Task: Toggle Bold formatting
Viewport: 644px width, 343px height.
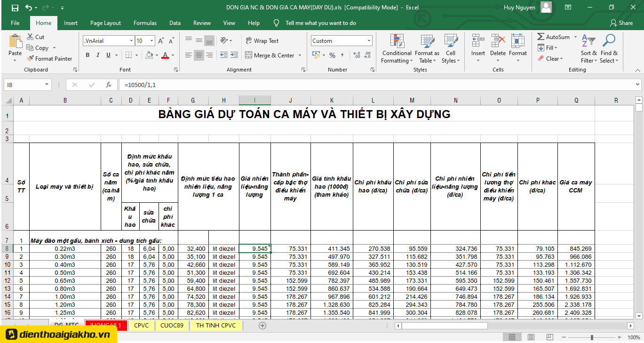Action: pyautogui.click(x=87, y=56)
